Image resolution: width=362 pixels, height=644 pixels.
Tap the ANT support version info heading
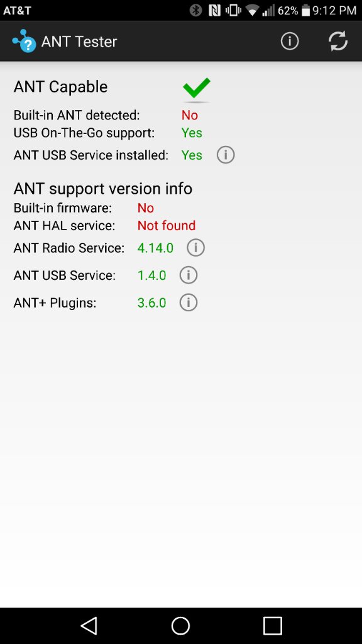coord(103,189)
